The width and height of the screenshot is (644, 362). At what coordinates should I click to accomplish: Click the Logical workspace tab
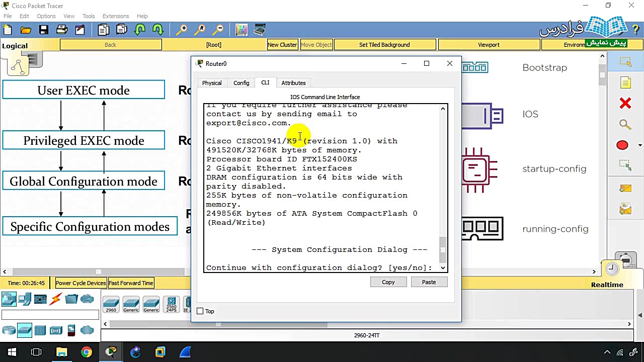click(15, 46)
